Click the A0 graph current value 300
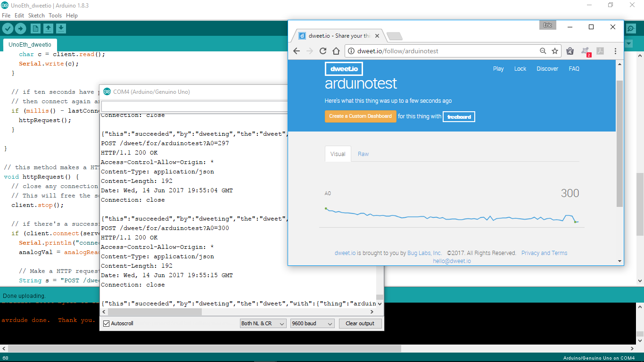Image resolution: width=644 pixels, height=362 pixels. (570, 193)
